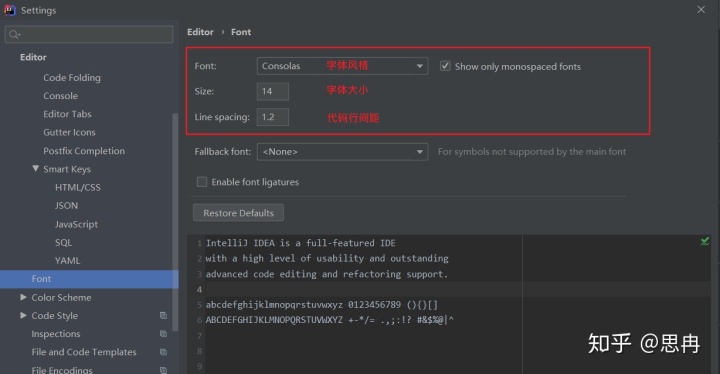Screen dimensions: 720x374
Task: Click preview line 'with a high level of usability'
Action: click(327, 258)
